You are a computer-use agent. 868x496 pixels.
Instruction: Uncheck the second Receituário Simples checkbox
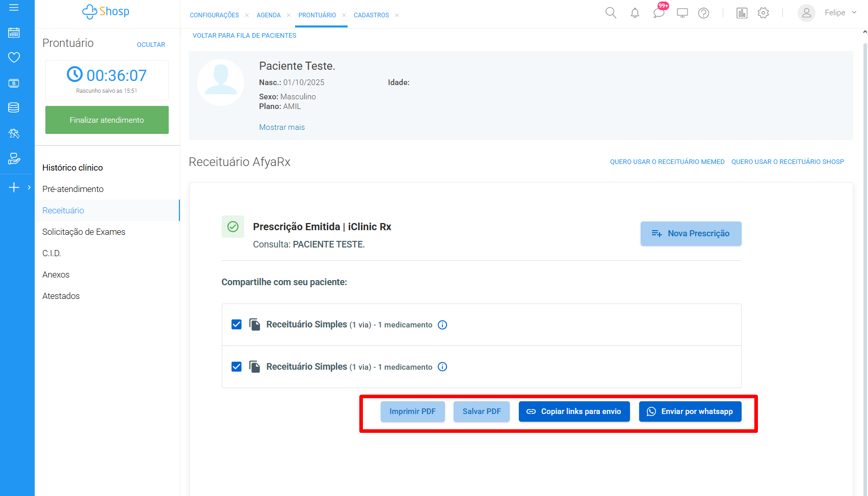coord(236,367)
